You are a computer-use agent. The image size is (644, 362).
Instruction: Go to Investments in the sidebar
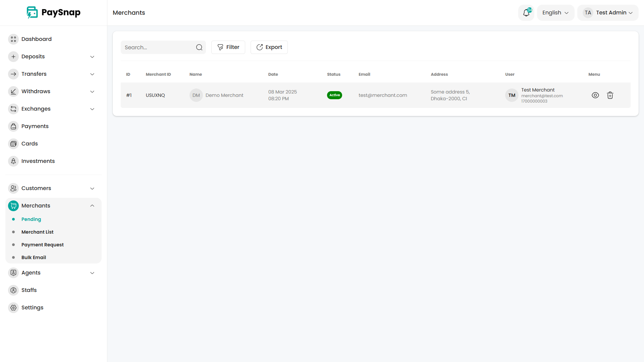(x=38, y=161)
